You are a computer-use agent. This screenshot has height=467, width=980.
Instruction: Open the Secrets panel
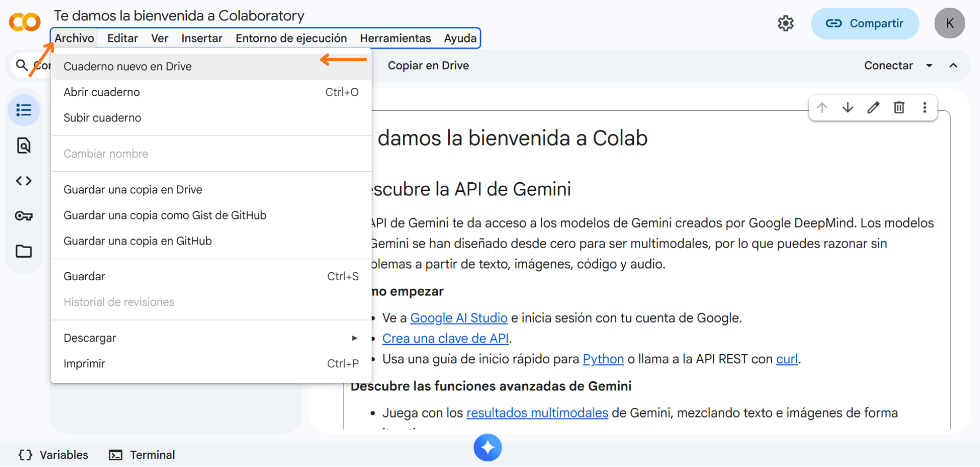(23, 215)
